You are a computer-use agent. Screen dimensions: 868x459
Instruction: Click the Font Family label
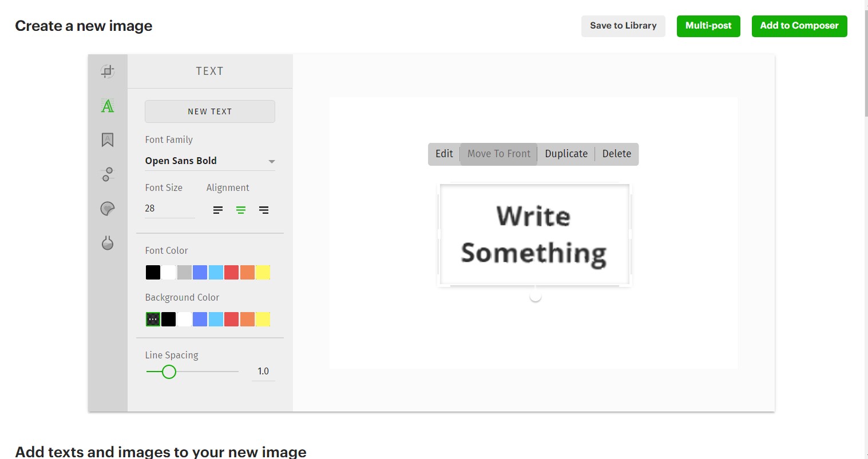coord(169,139)
